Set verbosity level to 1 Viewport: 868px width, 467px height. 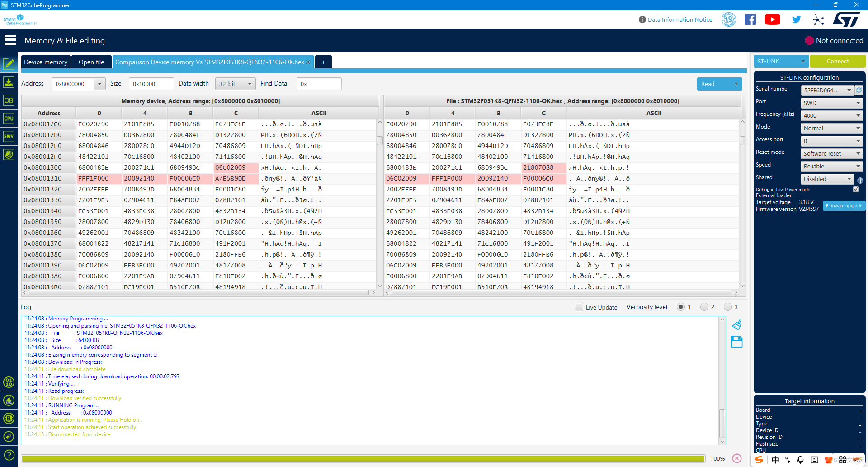(x=681, y=307)
